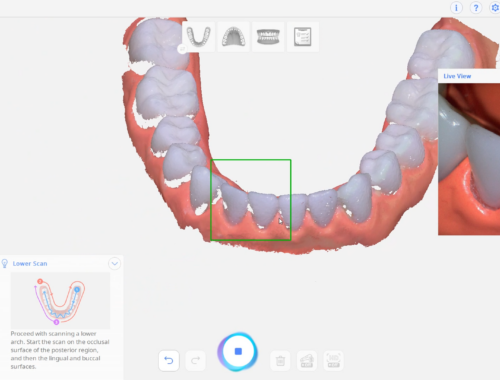Click the lower scan path diagram
The width and height of the screenshot is (500, 380).
(60, 301)
